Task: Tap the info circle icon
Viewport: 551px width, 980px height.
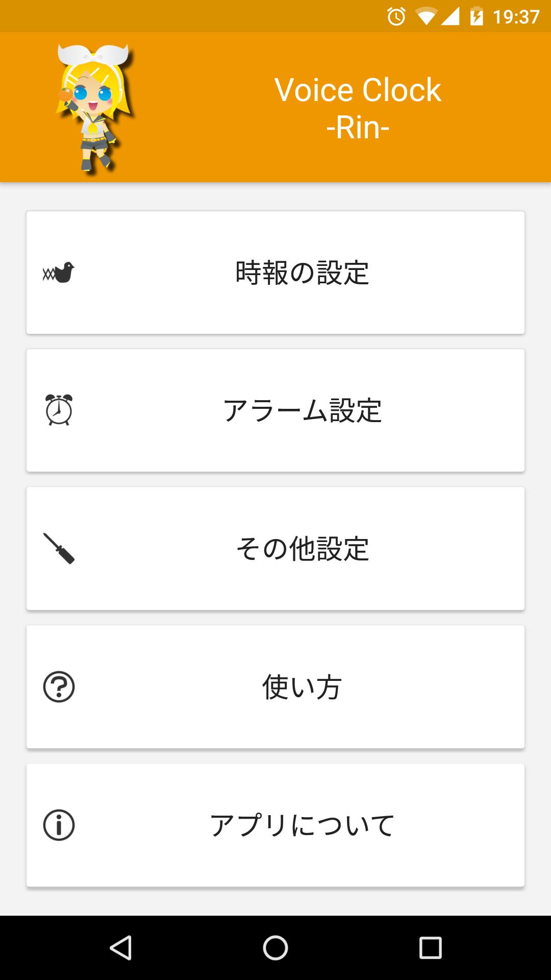Action: click(59, 825)
